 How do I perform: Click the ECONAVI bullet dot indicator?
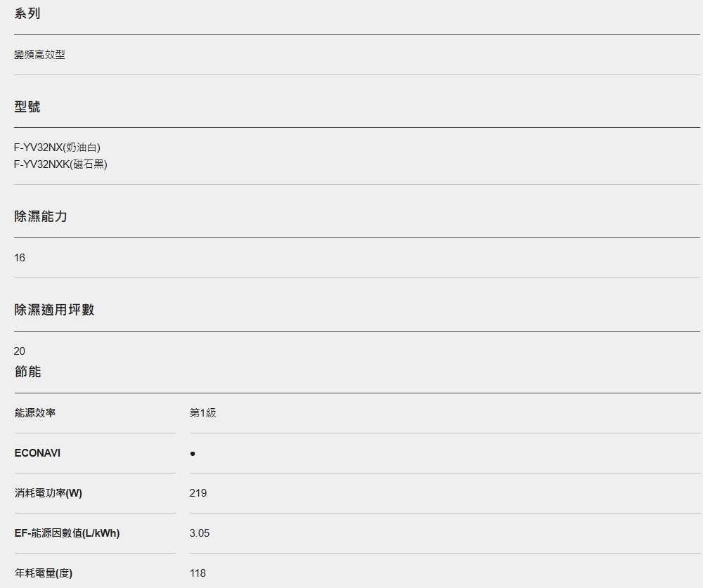[x=193, y=454]
